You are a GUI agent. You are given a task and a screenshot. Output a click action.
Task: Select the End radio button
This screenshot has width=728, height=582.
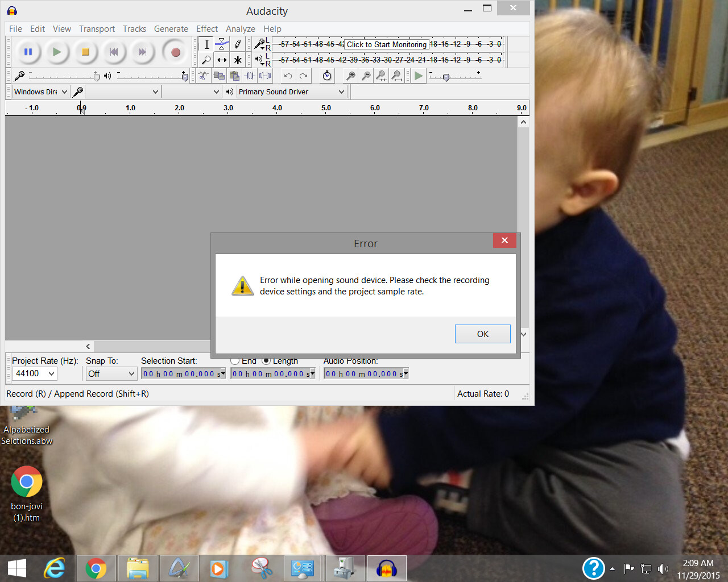pyautogui.click(x=235, y=361)
